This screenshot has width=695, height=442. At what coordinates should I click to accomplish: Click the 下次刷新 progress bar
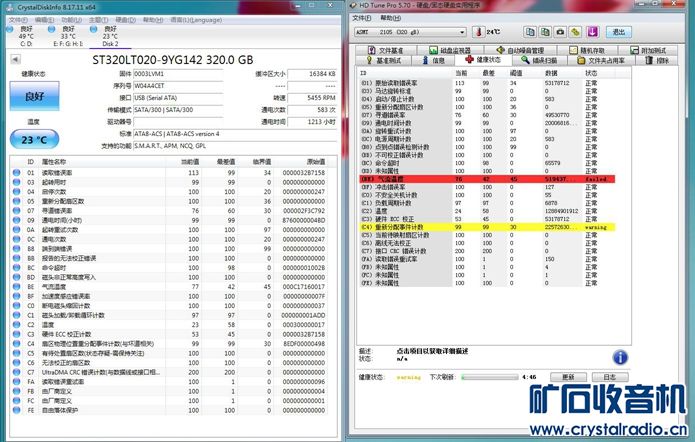(x=489, y=377)
